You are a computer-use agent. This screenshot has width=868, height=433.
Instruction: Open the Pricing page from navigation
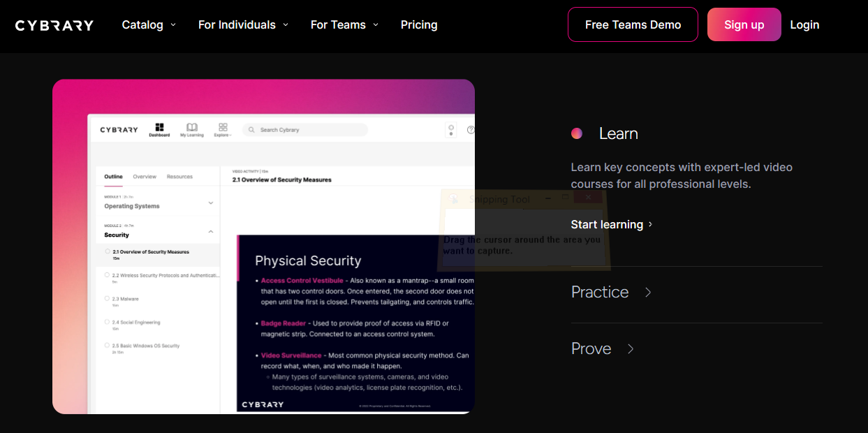419,25
